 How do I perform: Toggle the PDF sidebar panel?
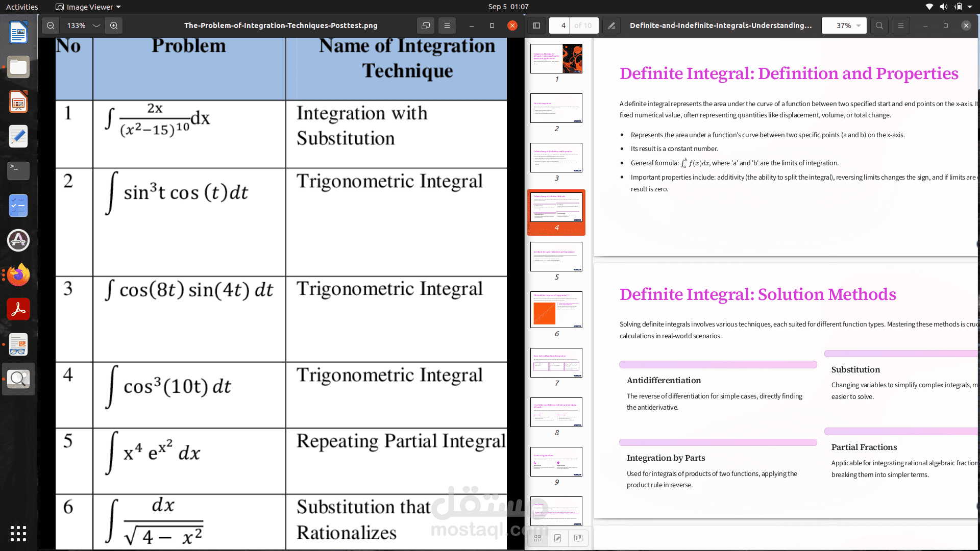[x=536, y=26]
